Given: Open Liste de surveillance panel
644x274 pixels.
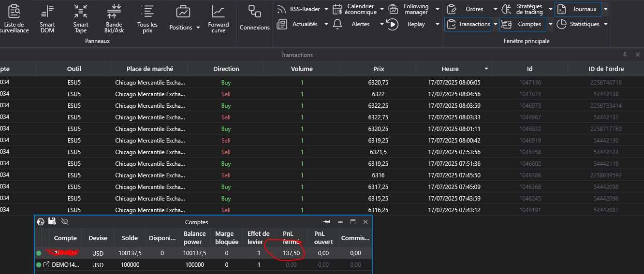Looking at the screenshot, I should 14,18.
